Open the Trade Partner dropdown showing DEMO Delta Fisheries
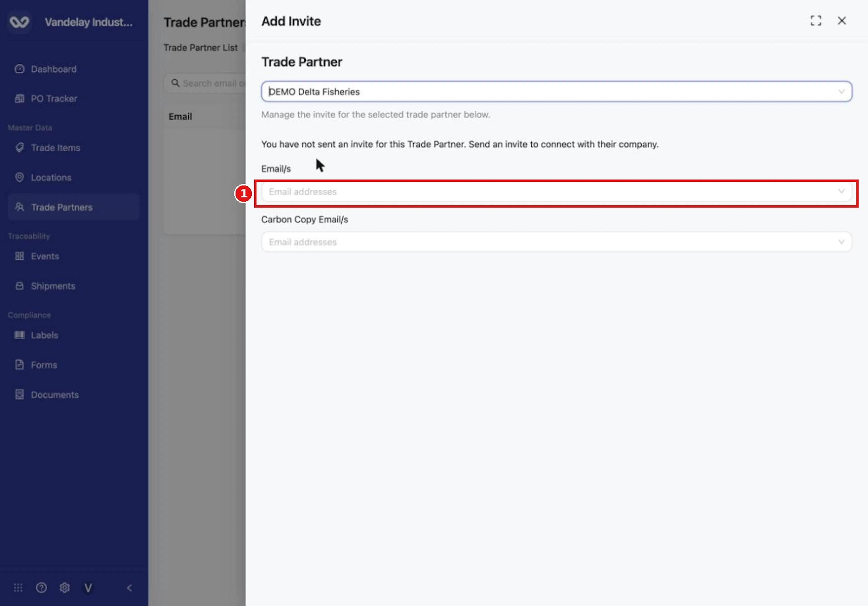This screenshot has height=606, width=868. pyautogui.click(x=557, y=92)
